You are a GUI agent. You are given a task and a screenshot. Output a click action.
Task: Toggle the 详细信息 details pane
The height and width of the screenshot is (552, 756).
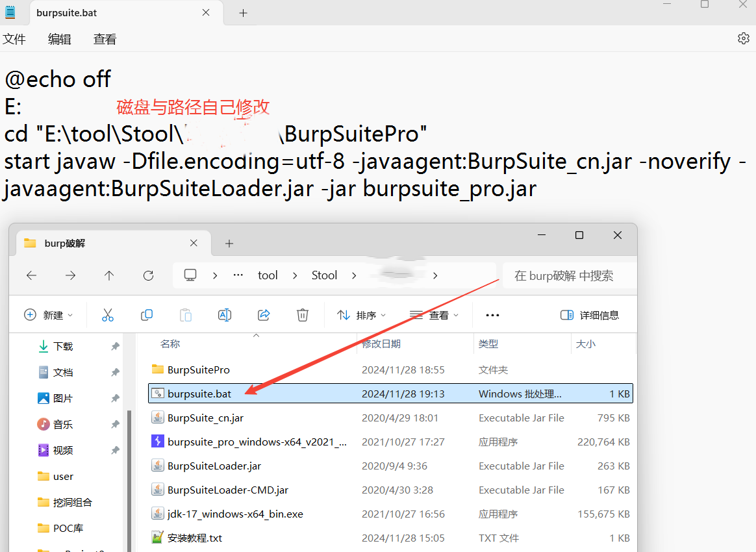point(589,315)
